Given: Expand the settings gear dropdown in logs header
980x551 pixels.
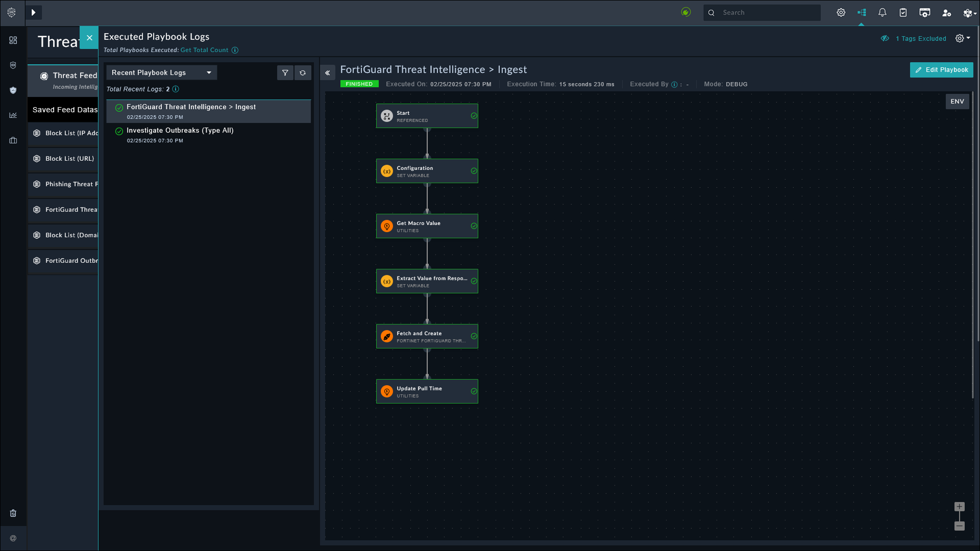Looking at the screenshot, I should [963, 39].
